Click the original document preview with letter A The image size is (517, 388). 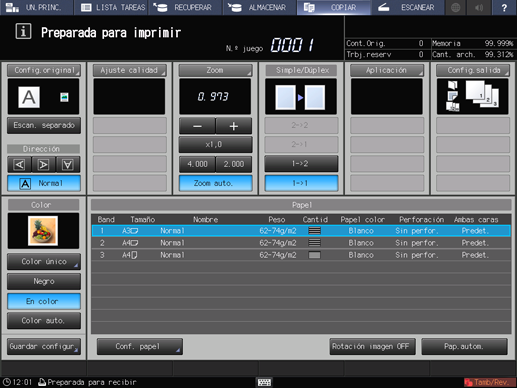[x=29, y=97]
